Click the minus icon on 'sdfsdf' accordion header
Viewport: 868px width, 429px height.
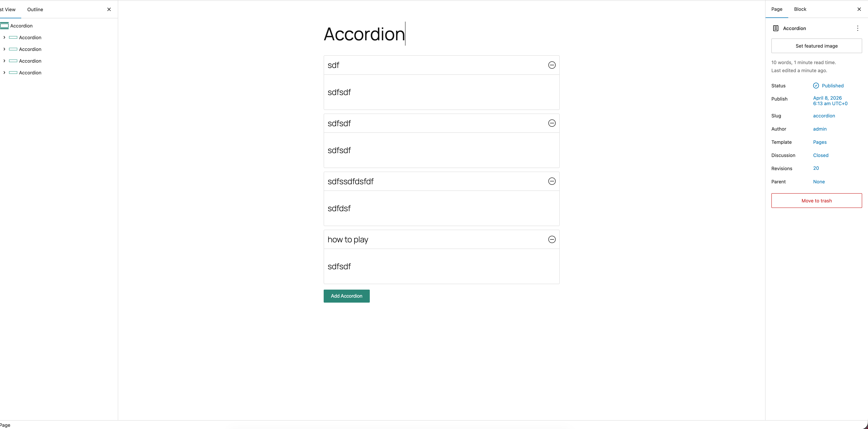pyautogui.click(x=552, y=123)
